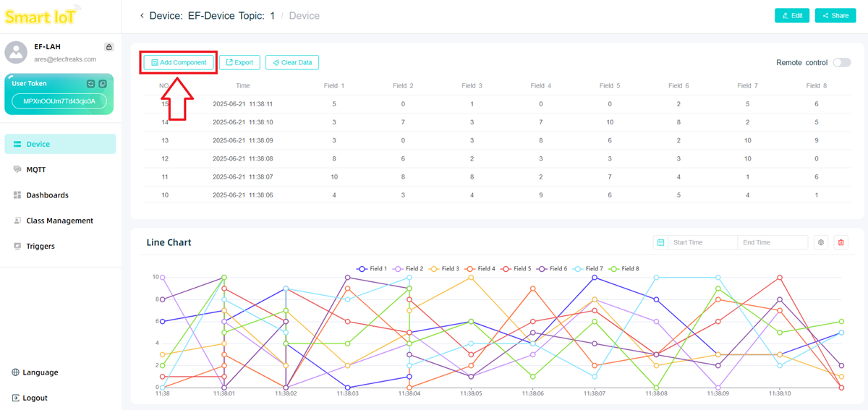Open the Start Time picker field

[x=701, y=243]
